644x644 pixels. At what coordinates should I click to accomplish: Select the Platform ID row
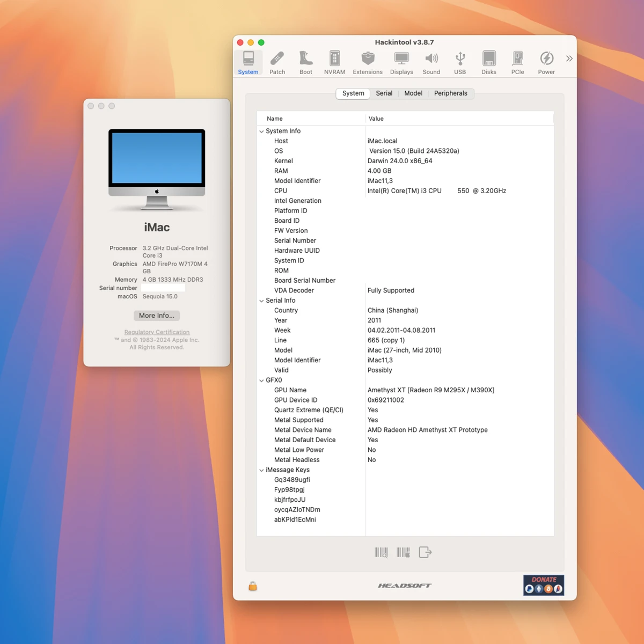[405, 211]
